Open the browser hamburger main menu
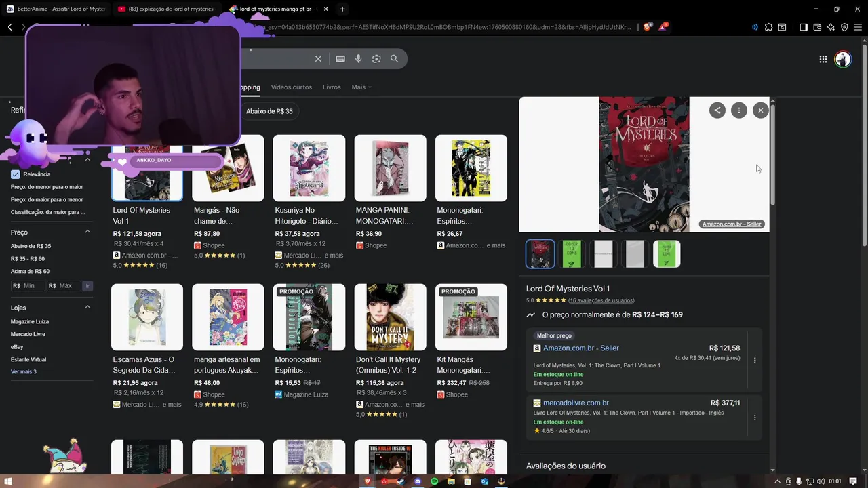Image resolution: width=868 pixels, height=488 pixels. point(858,27)
